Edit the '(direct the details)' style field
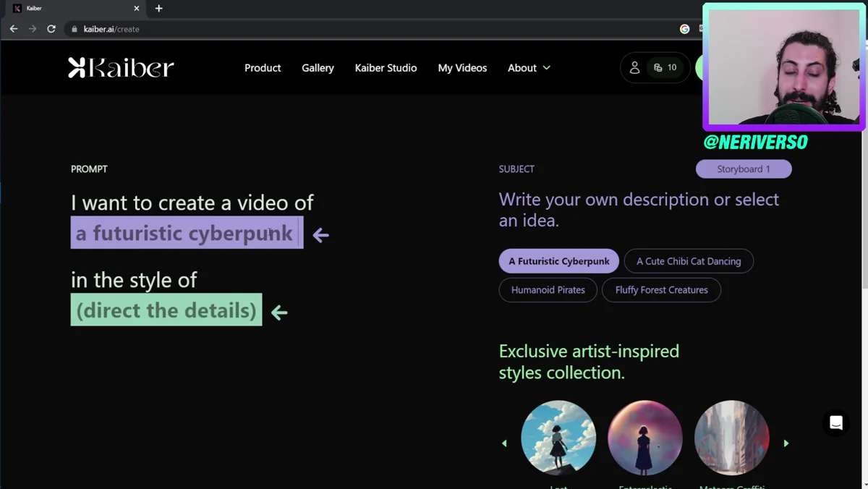 click(166, 310)
